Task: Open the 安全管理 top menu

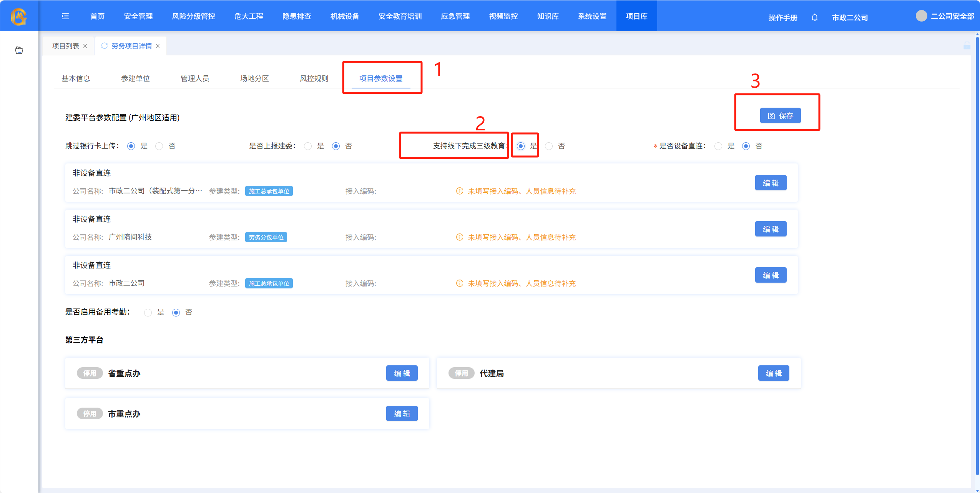Action: coord(138,16)
